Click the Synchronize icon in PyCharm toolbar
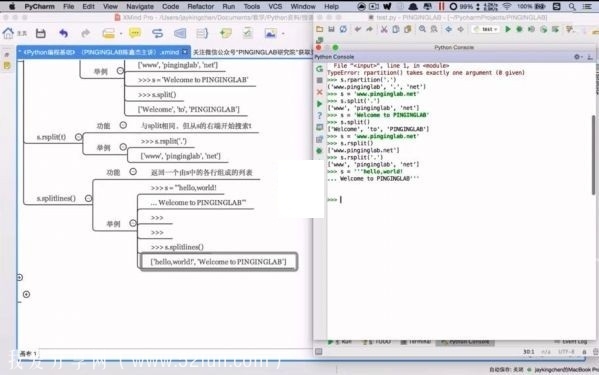Screen dimensions: 599x375 343,29
